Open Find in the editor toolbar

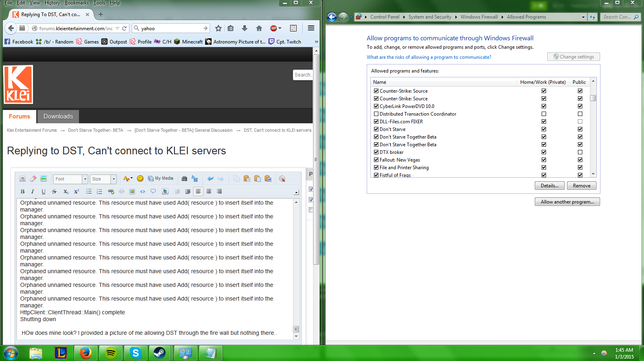coord(184,178)
